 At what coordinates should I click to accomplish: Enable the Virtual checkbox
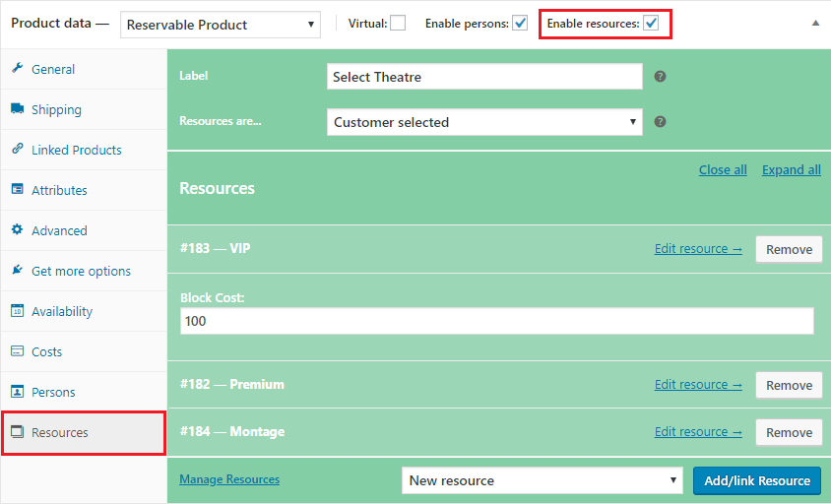click(x=398, y=24)
